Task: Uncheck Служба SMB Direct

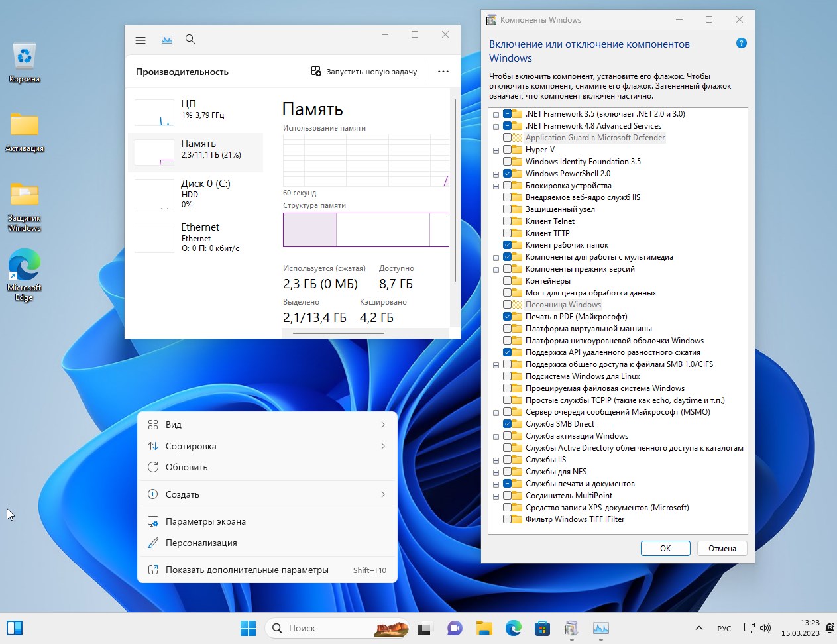Action: tap(507, 424)
